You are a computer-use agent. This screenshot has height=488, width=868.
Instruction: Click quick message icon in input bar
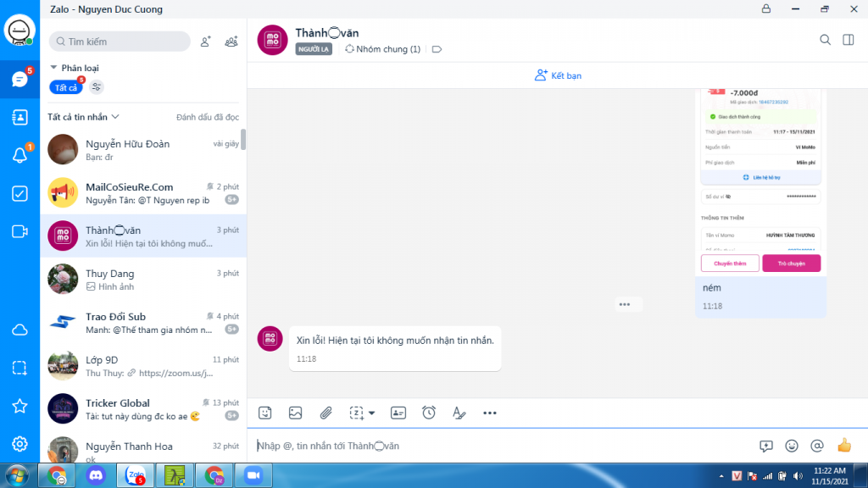point(766,446)
